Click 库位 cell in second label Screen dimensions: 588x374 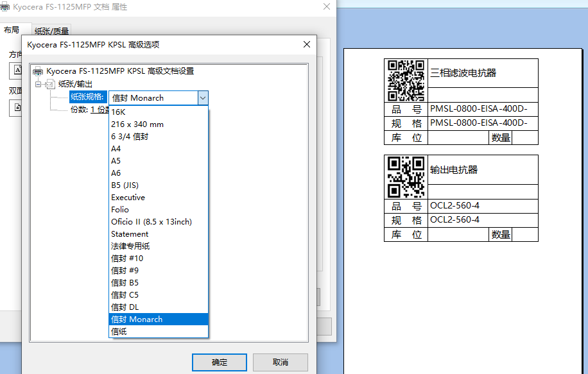pyautogui.click(x=406, y=235)
